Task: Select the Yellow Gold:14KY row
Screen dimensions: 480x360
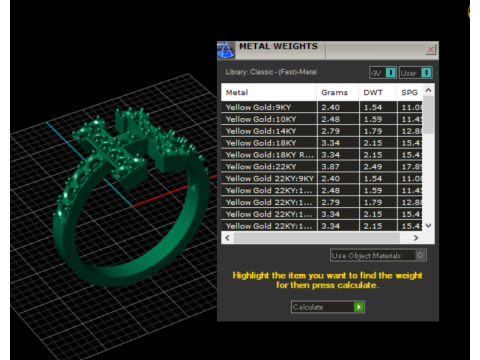Action: pos(322,131)
